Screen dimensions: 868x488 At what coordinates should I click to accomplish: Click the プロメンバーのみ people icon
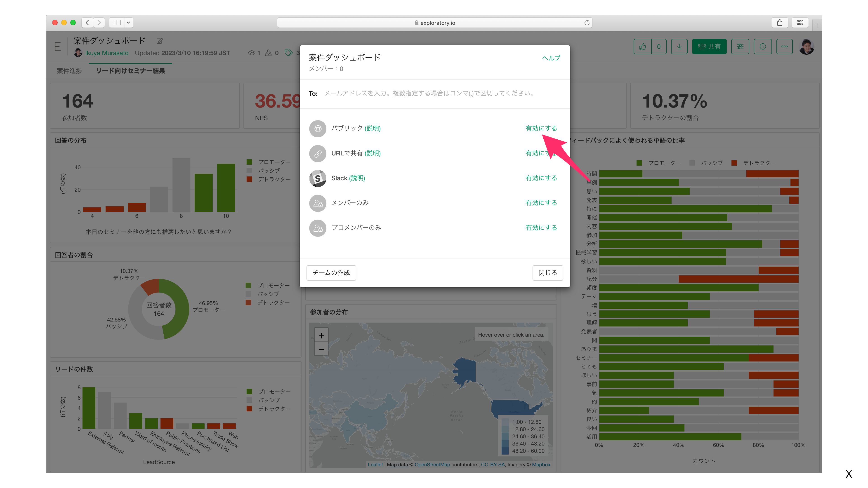click(x=318, y=228)
